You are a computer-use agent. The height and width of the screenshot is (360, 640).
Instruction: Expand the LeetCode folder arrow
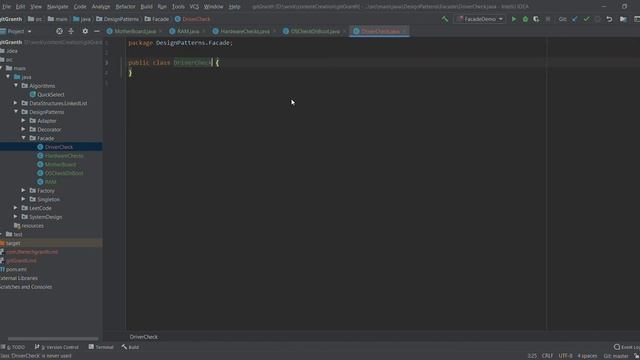coord(16,208)
